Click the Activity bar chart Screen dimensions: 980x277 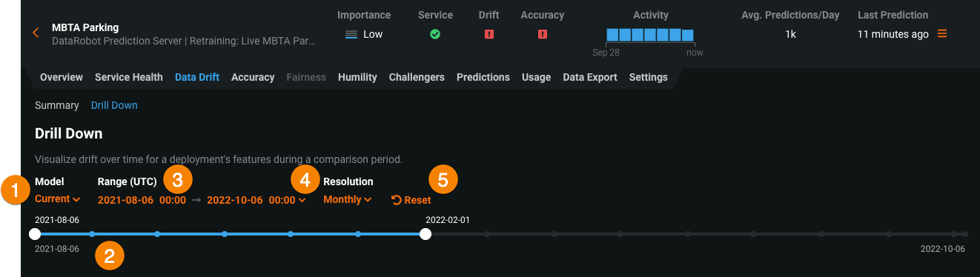coord(650,35)
